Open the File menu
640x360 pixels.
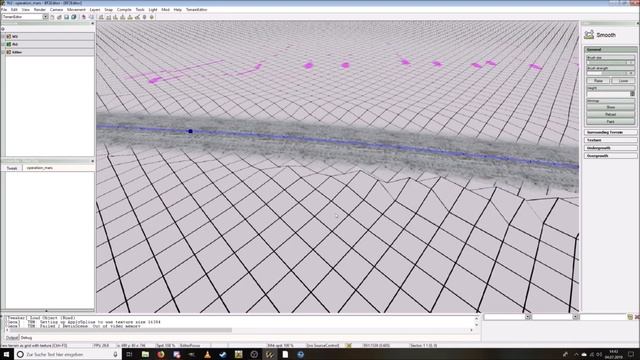pyautogui.click(x=4, y=9)
